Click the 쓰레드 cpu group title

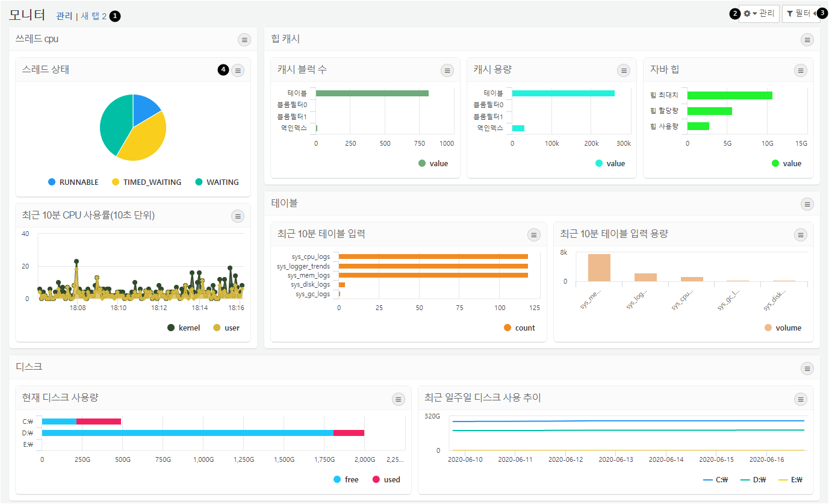coord(37,39)
